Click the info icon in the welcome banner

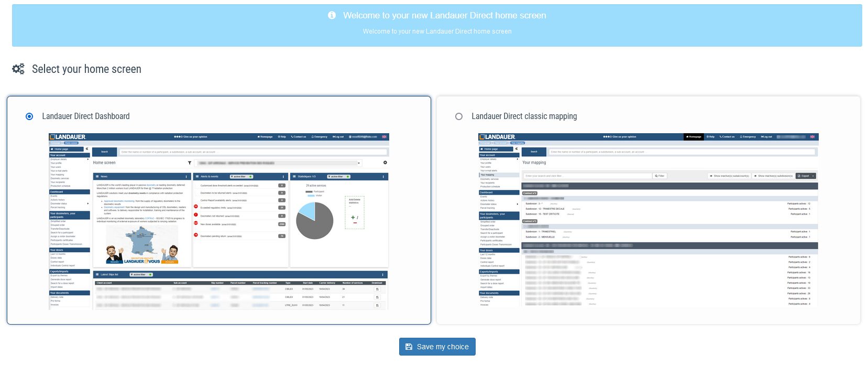pos(332,15)
